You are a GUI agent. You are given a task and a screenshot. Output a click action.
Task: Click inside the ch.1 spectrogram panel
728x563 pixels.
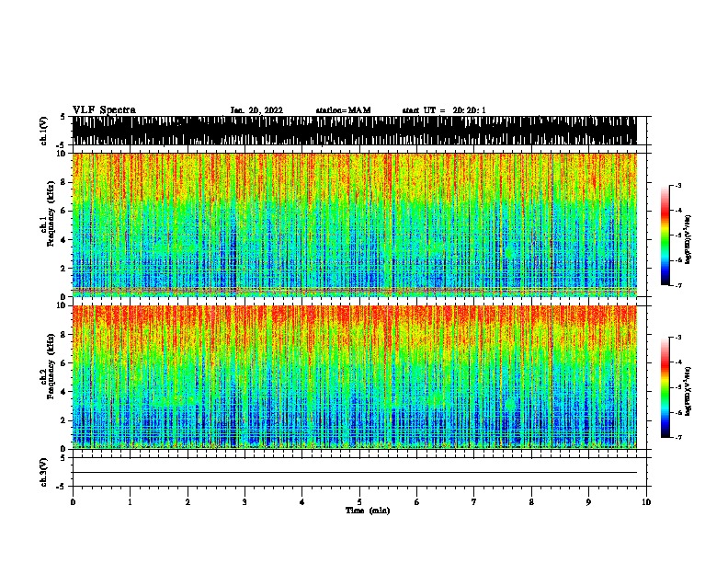point(355,224)
